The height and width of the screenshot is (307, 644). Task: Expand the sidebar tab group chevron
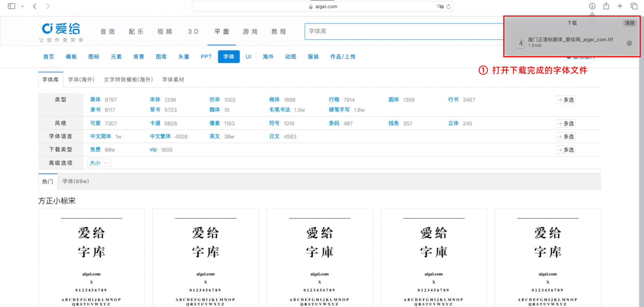pos(22,6)
